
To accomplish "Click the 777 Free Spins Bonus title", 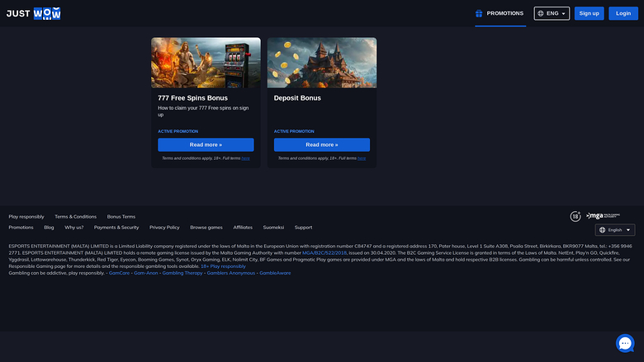I will coord(192,98).
